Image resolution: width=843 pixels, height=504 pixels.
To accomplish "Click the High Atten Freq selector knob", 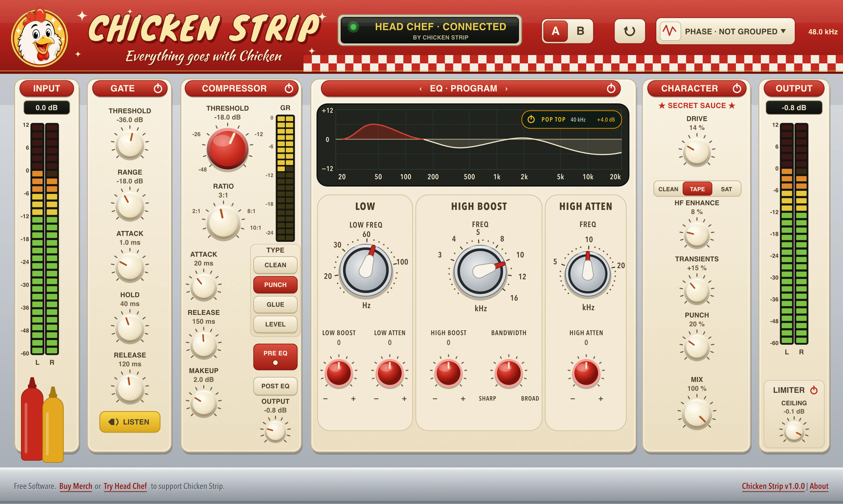I will tap(588, 274).
